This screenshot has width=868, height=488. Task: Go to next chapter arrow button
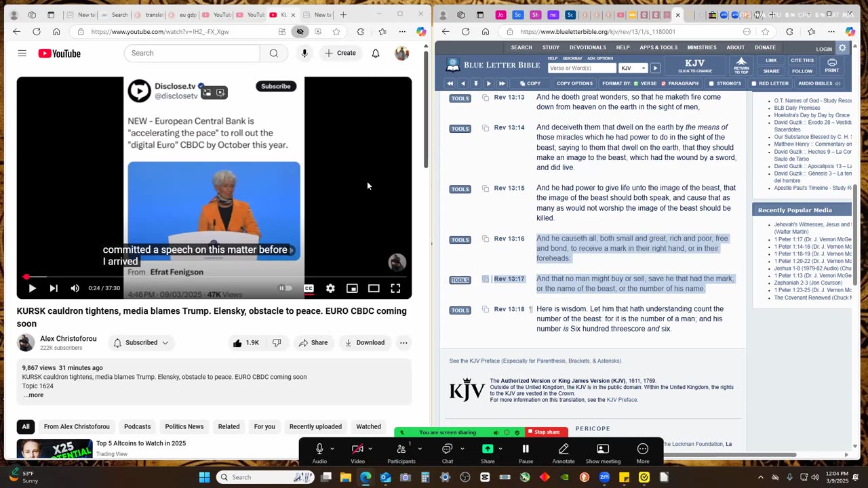tap(488, 83)
